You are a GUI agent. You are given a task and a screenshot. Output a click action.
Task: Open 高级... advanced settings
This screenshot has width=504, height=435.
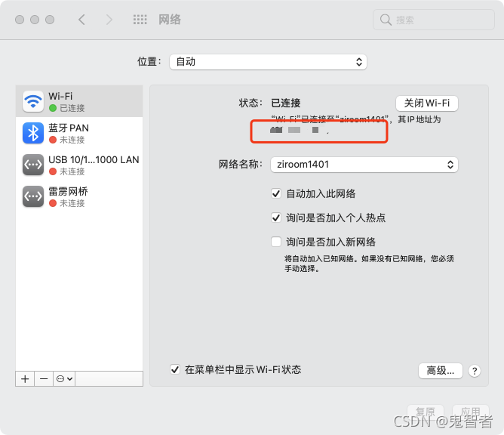point(441,371)
